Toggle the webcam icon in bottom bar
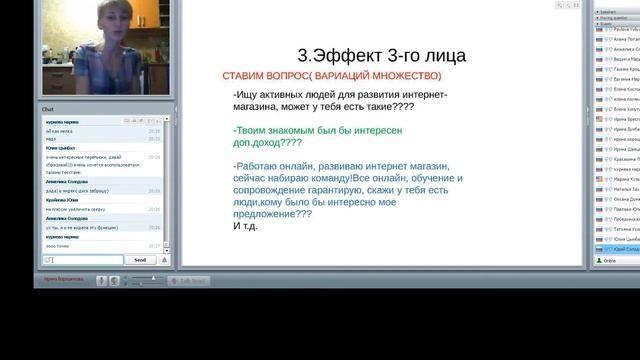 pyautogui.click(x=114, y=281)
